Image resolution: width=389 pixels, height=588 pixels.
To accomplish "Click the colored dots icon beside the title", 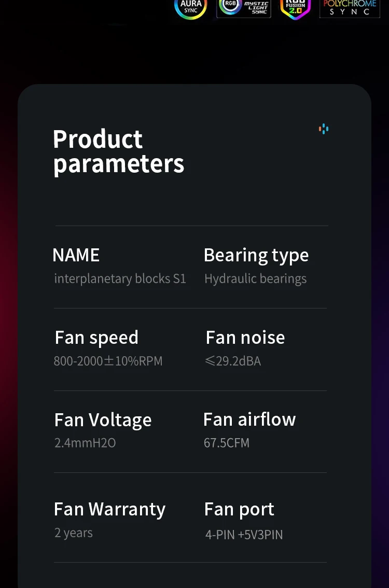I will pyautogui.click(x=324, y=129).
